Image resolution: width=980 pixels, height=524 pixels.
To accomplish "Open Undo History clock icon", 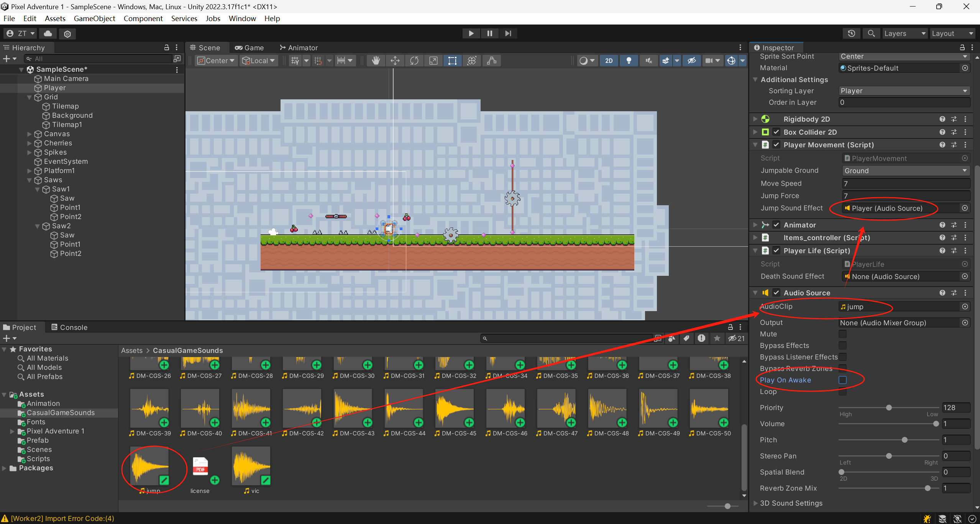I will [851, 33].
